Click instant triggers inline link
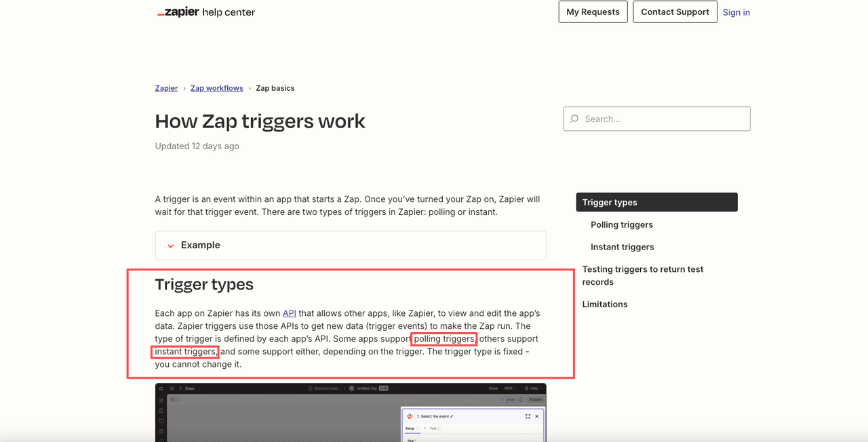This screenshot has width=868, height=442. point(185,351)
